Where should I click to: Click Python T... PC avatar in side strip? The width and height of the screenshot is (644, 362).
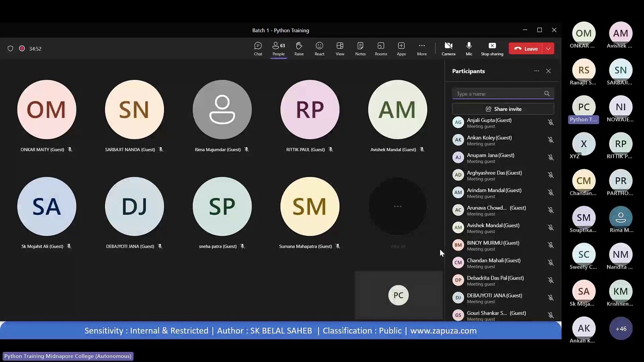point(584,107)
